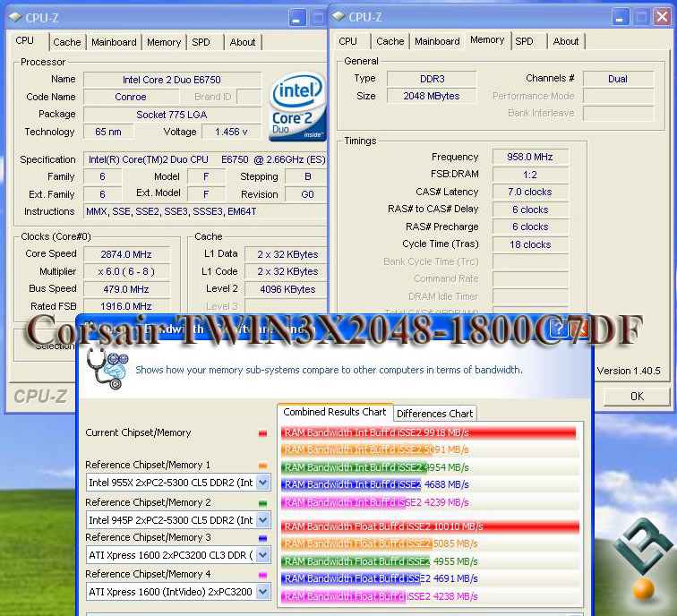Minimize the left CPU-Z window
The image size is (677, 616).
[296, 18]
